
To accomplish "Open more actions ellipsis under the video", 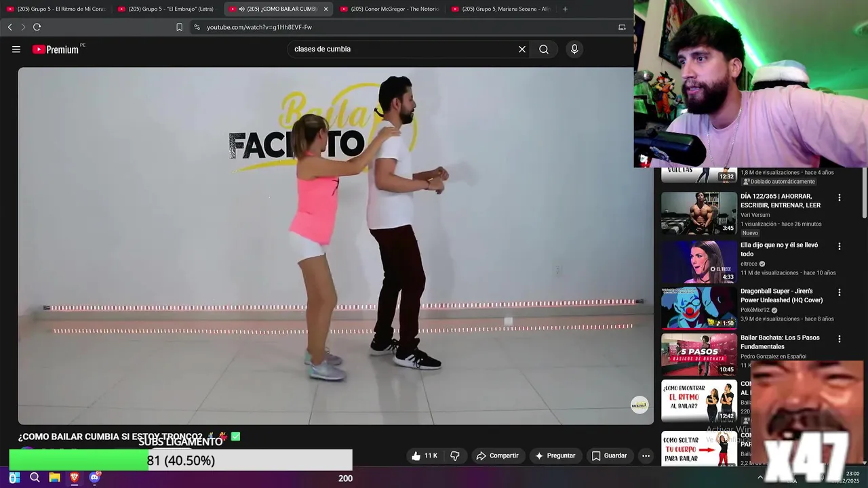I will click(x=646, y=456).
